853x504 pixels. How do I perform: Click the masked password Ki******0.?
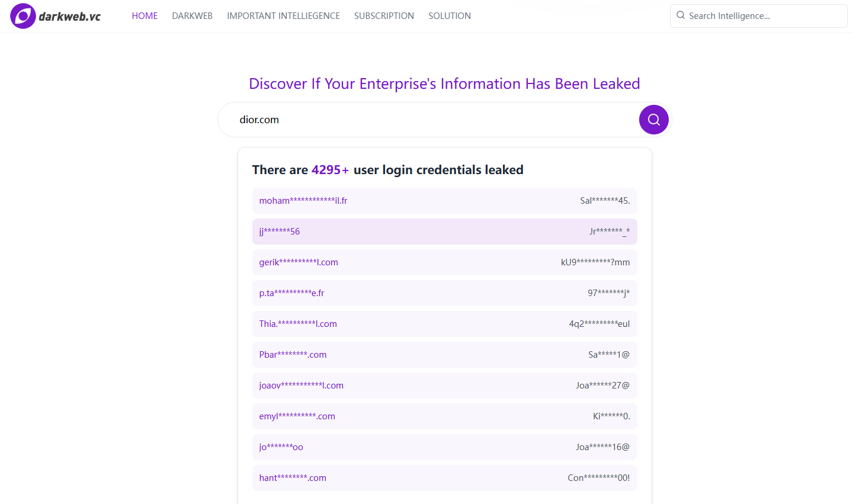(611, 416)
